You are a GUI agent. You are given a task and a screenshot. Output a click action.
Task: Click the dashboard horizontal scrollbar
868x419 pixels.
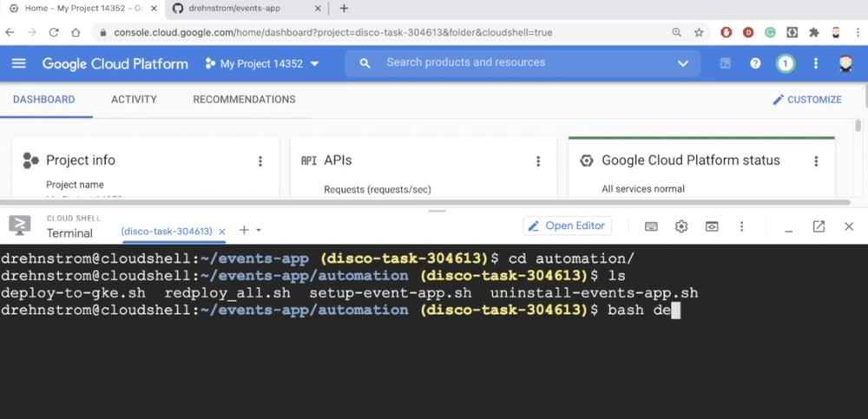tap(425, 203)
